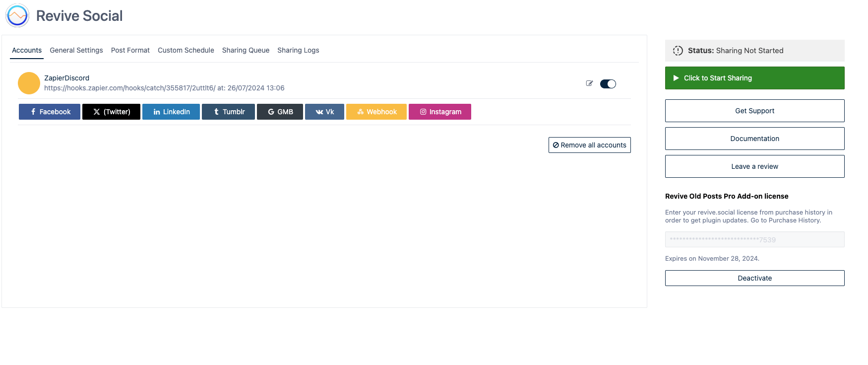Add a LinkedIn account
The image size is (868, 365).
click(171, 112)
